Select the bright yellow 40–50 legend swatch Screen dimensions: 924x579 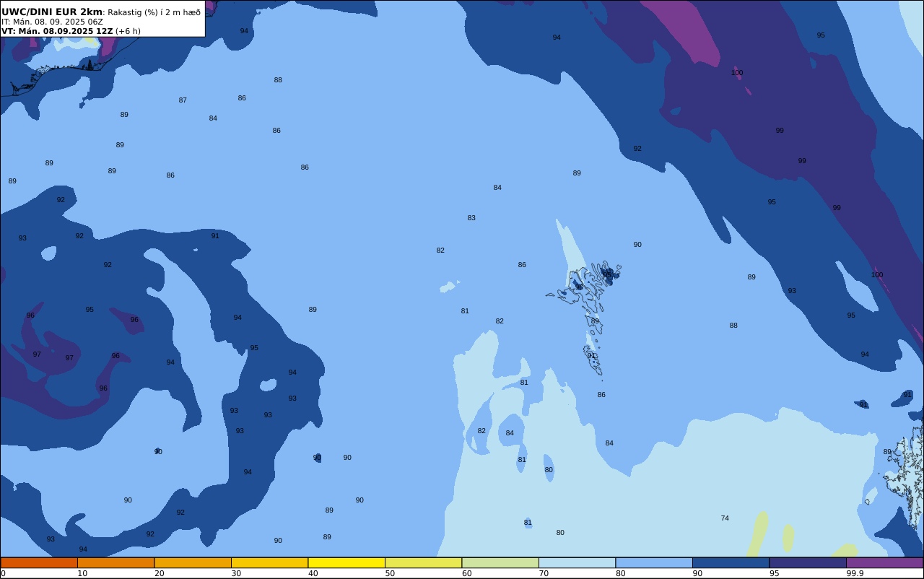pos(346,562)
